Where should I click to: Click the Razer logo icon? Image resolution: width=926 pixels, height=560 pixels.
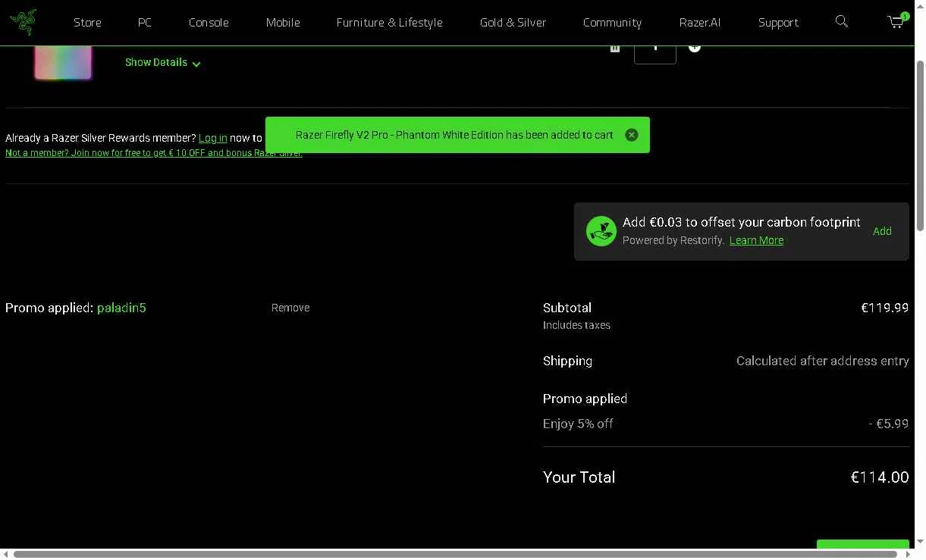(x=23, y=22)
